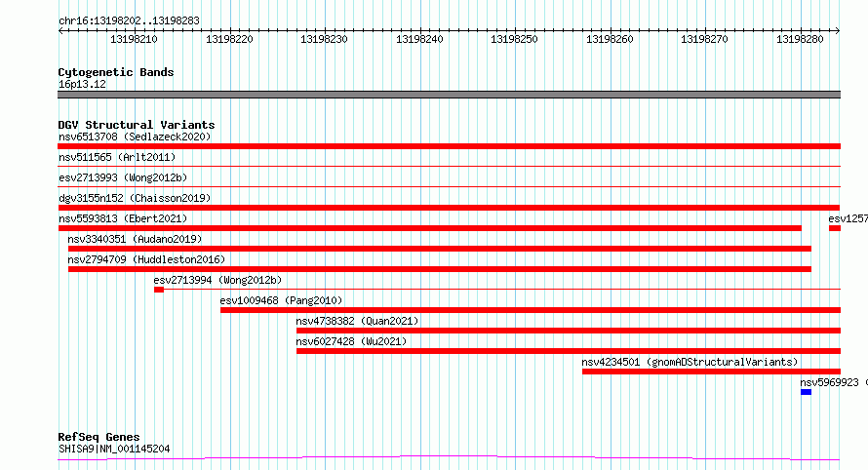Select the red bar under nsv4738382
Image resolution: width=868 pixels, height=470 pixels.
(569, 331)
